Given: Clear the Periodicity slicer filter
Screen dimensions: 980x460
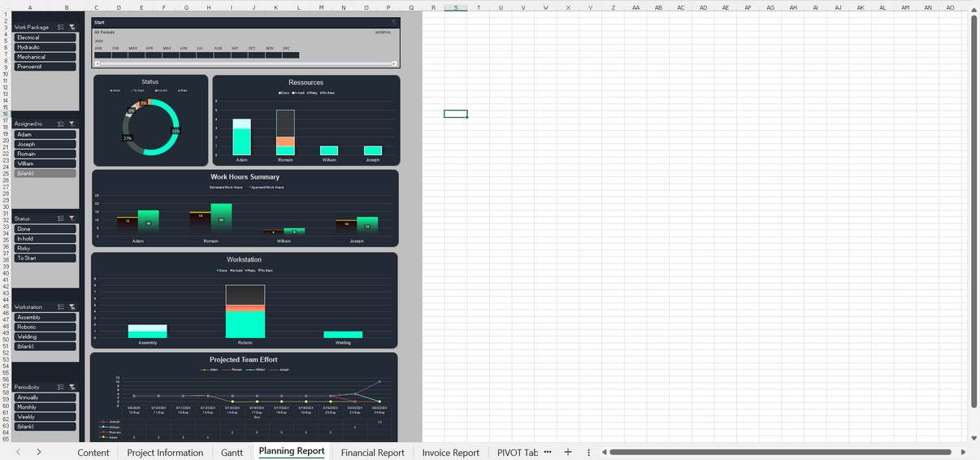Looking at the screenshot, I should click(x=72, y=388).
